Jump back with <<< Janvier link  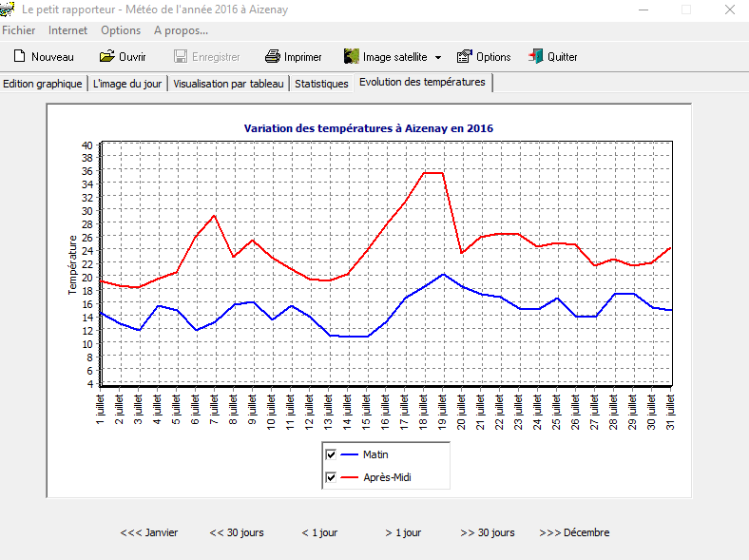pos(149,532)
